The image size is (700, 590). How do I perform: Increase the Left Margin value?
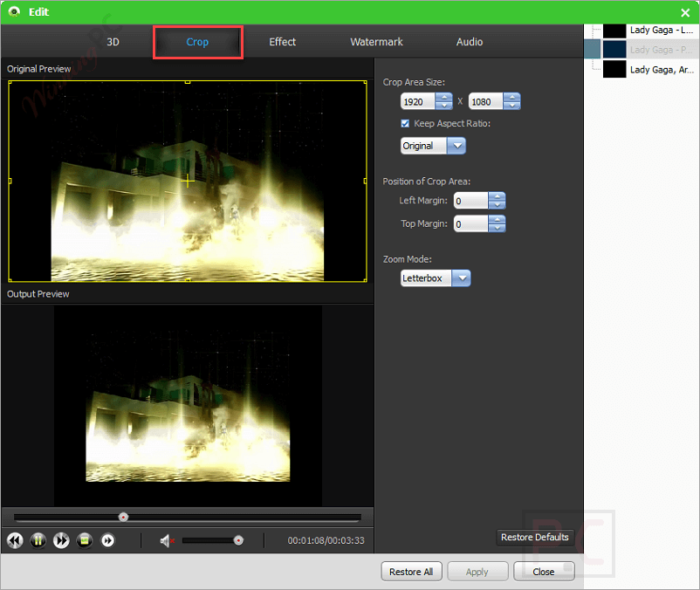[x=497, y=196]
